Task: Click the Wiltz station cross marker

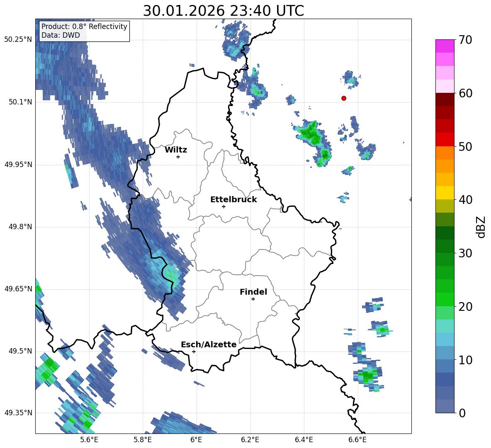Action: tap(178, 157)
